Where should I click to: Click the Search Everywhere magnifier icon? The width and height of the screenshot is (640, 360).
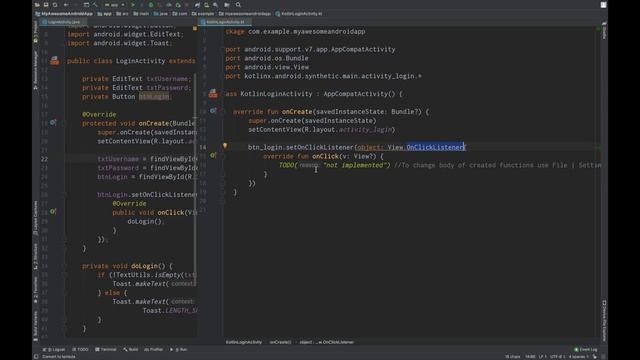[238, 5]
